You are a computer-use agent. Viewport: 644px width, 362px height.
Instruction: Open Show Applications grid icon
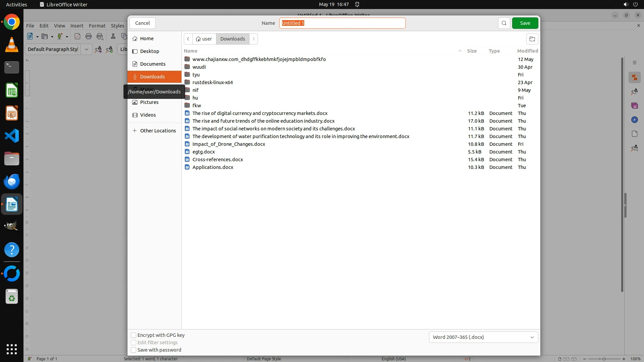[x=12, y=349]
